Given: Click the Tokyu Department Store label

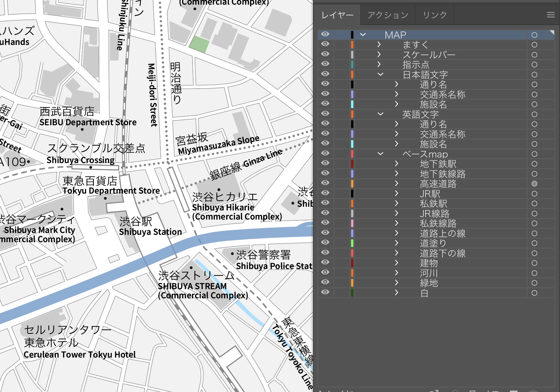Looking at the screenshot, I should [x=111, y=191].
